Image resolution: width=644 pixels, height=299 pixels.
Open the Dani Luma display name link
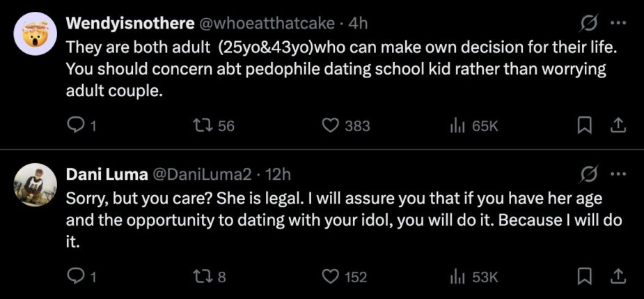[x=107, y=175]
